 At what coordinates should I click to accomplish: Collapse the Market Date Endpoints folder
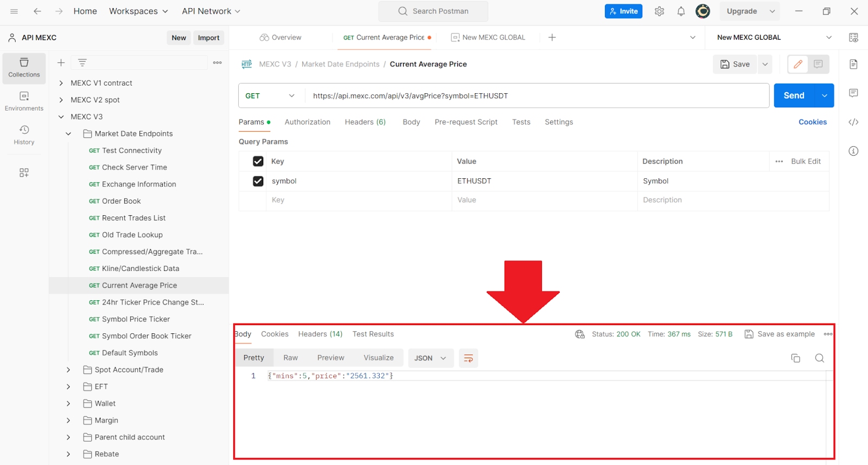pos(68,134)
